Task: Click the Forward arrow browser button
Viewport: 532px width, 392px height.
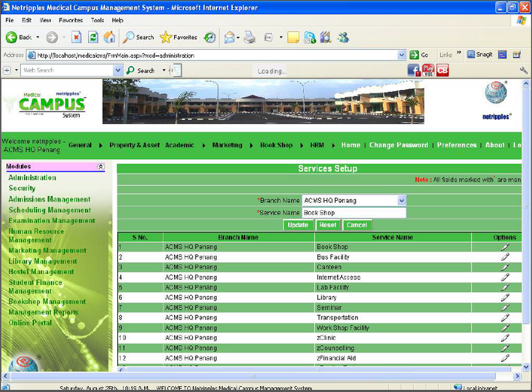Action: coord(52,37)
